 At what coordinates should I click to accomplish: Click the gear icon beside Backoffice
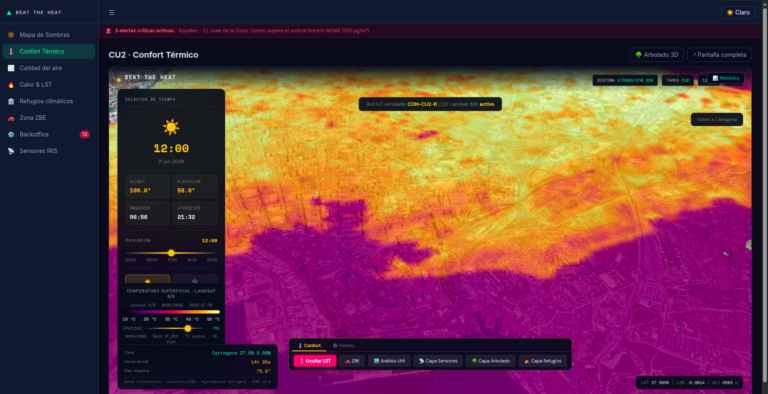(11, 134)
